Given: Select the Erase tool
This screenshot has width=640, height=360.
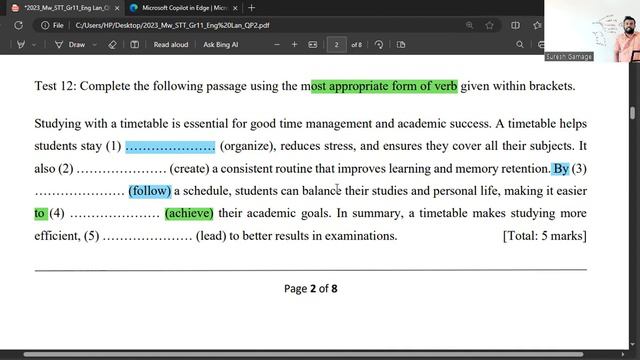Looking at the screenshot, I should [x=112, y=44].
